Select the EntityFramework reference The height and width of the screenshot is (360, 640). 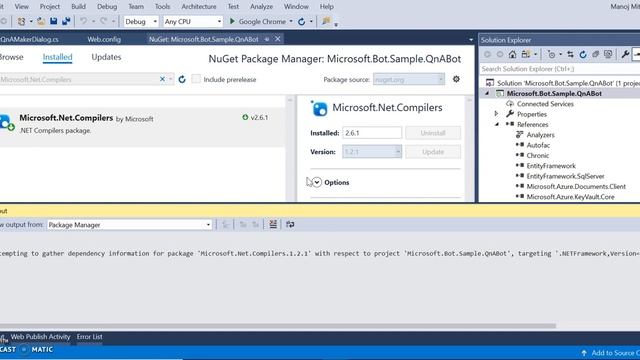551,166
